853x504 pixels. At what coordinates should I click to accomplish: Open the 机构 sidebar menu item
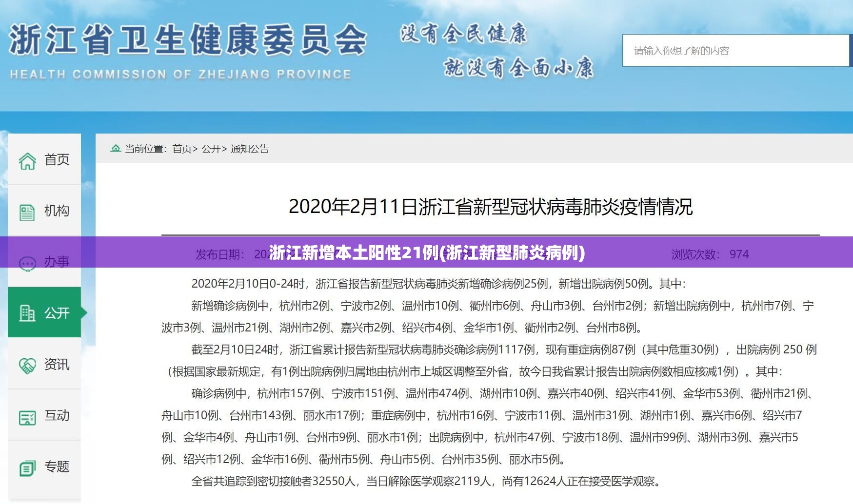tap(44, 211)
